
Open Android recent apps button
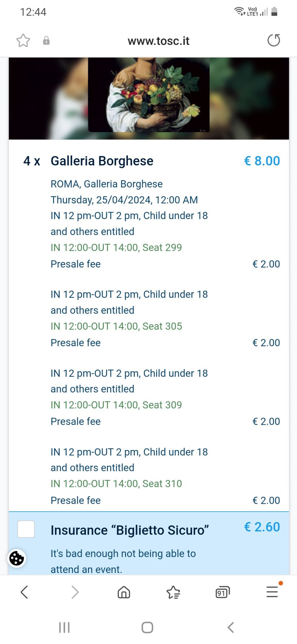(x=64, y=627)
